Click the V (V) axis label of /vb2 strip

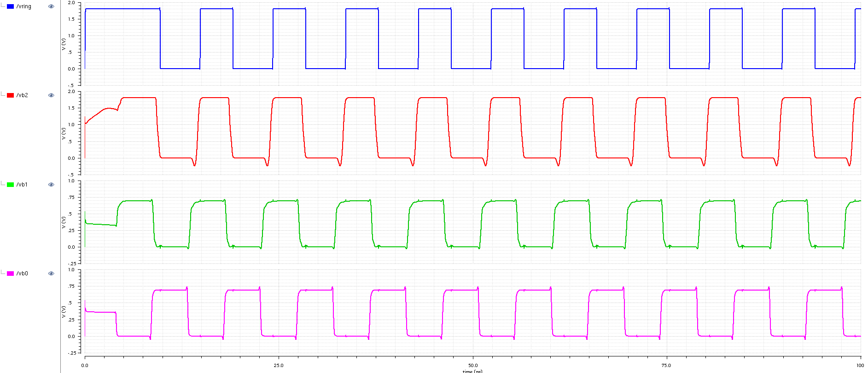click(64, 133)
